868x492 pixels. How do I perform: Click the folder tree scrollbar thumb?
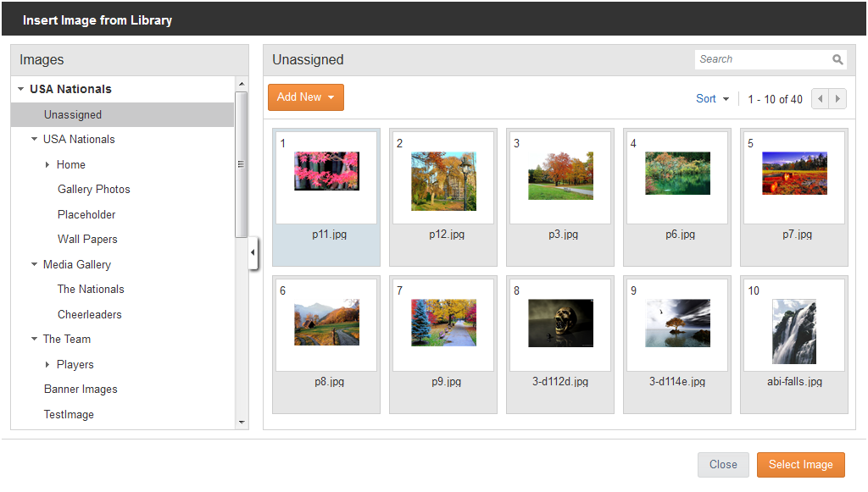pos(241,164)
